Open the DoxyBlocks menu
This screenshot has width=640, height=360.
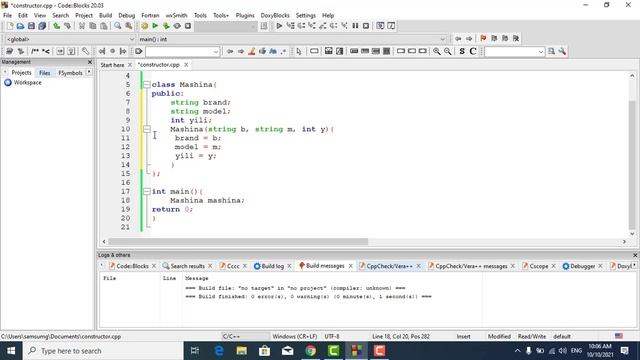pos(275,15)
